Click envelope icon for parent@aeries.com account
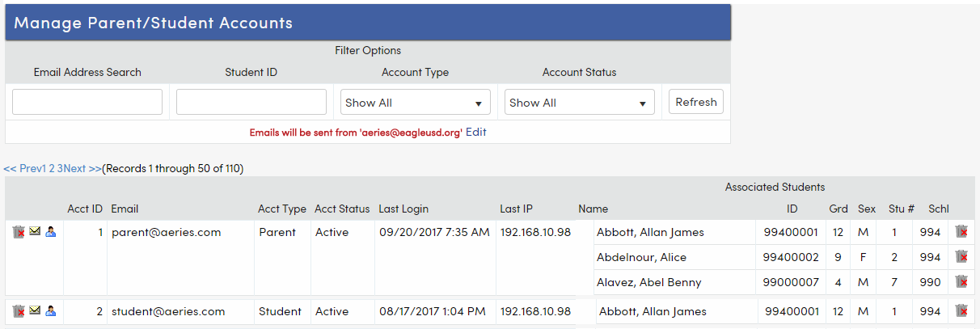 point(35,231)
